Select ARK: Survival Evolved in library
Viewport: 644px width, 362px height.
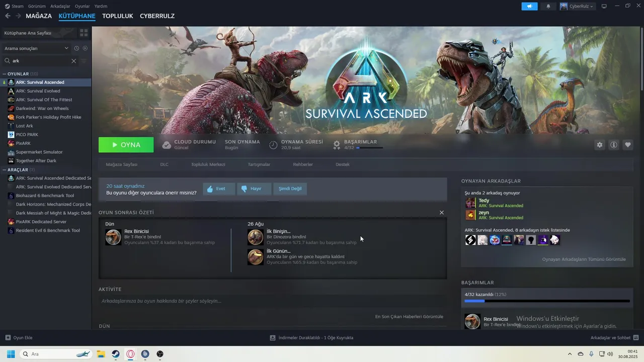38,91
